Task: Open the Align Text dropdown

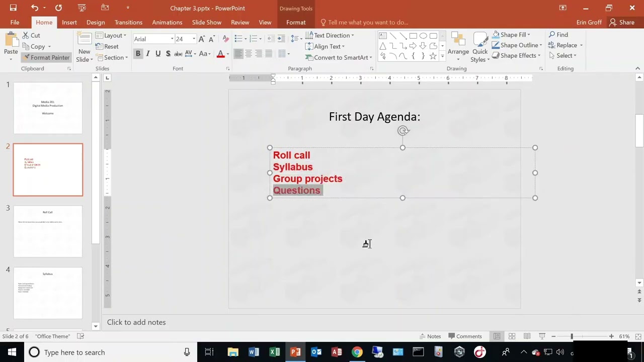Action: point(325,47)
